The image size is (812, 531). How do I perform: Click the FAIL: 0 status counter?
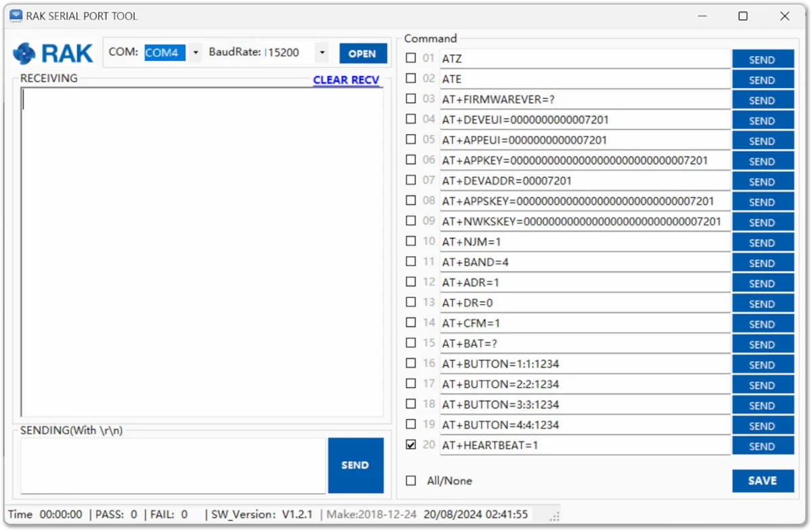coord(168,515)
